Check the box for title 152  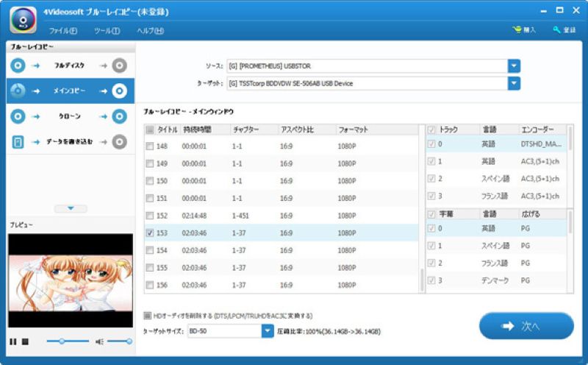150,216
